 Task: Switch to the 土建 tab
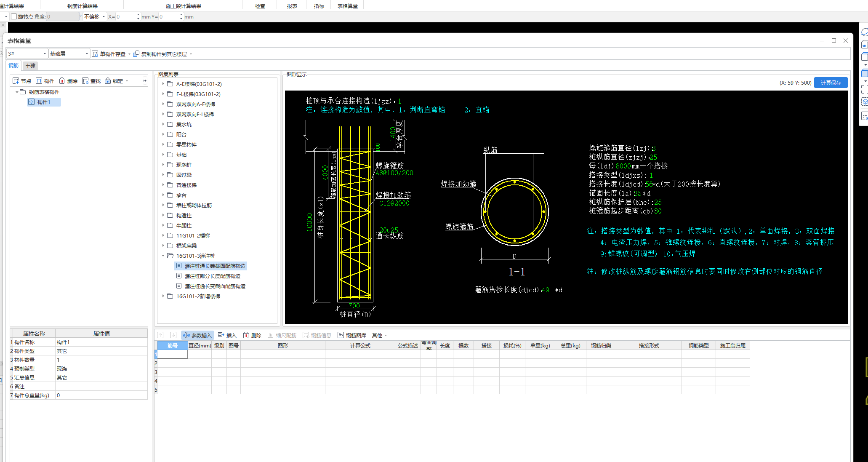click(30, 66)
